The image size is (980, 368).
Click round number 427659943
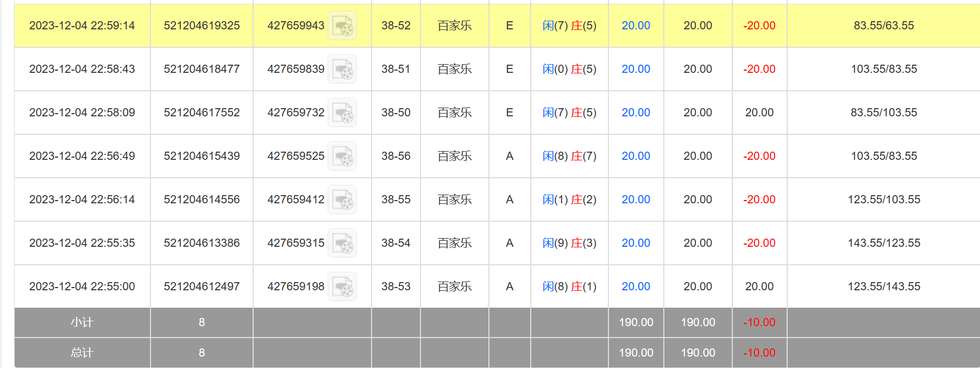tap(296, 26)
